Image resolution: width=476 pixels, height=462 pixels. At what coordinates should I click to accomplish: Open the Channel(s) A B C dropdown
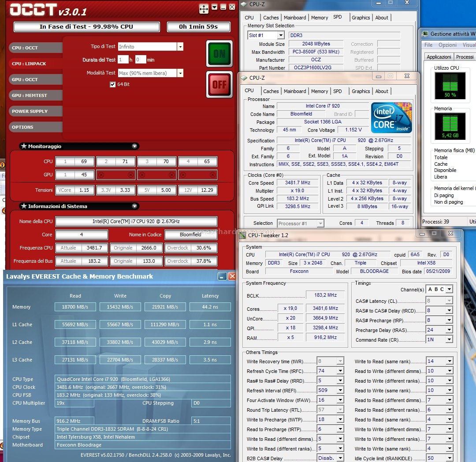(x=450, y=289)
